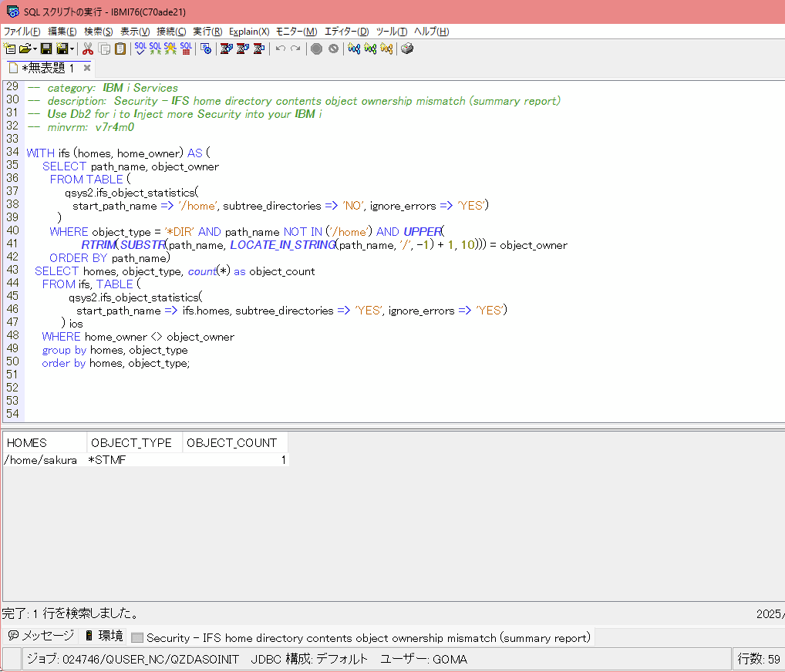Switch to the 環境 tab
The width and height of the screenshot is (785, 672).
(104, 636)
